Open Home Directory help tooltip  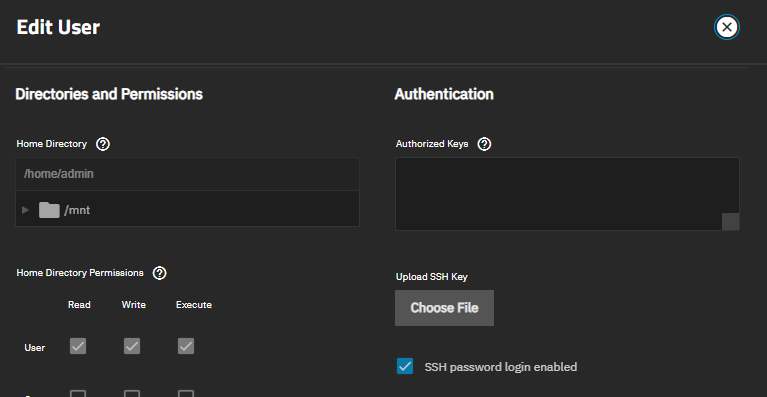point(103,144)
